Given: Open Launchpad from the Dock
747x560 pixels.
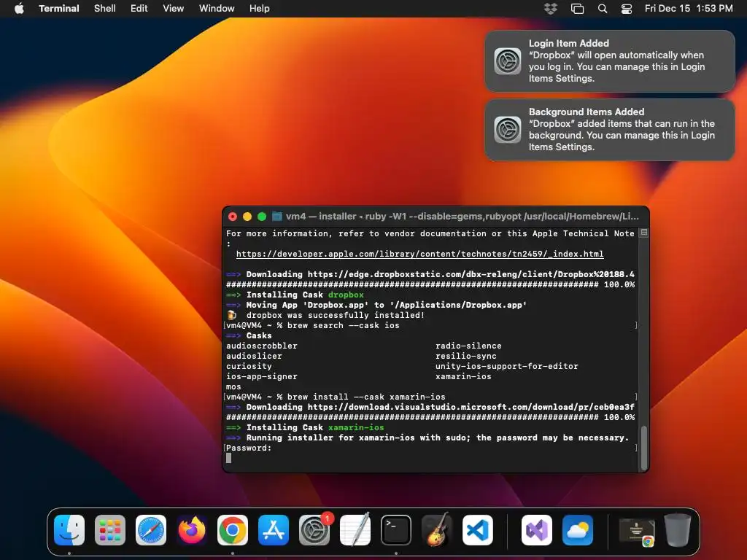Looking at the screenshot, I should (x=110, y=530).
